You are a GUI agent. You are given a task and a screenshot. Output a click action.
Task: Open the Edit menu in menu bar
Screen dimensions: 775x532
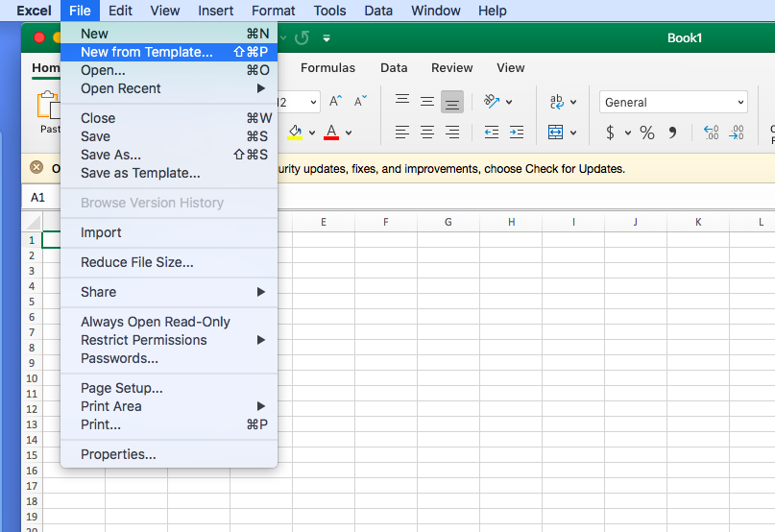(121, 11)
